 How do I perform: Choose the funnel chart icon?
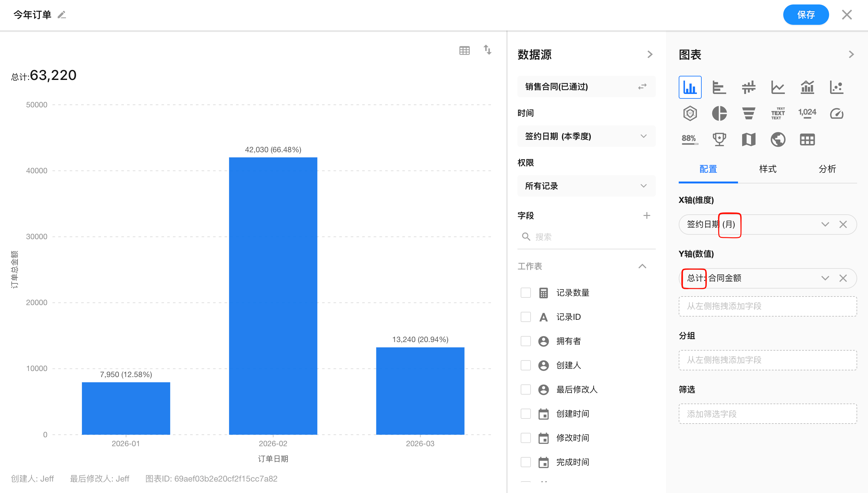pos(749,113)
